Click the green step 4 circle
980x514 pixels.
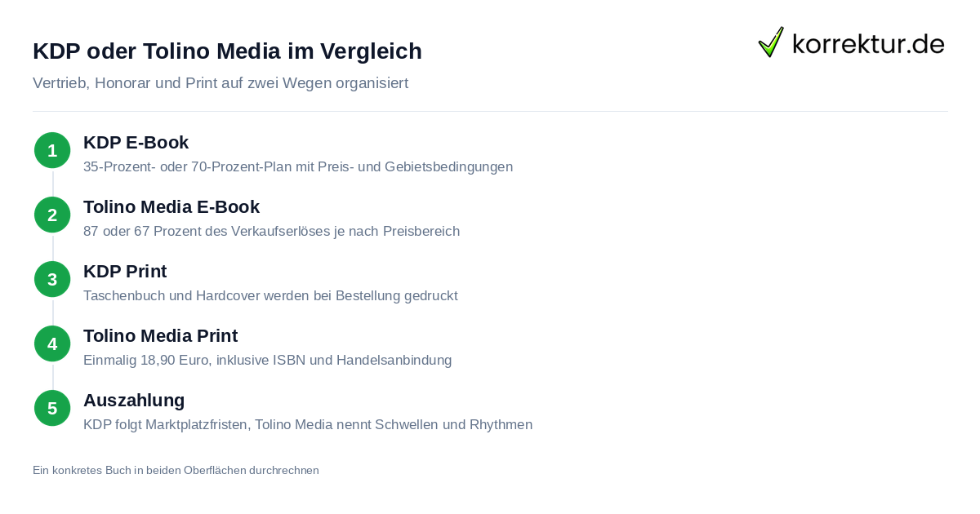point(52,343)
